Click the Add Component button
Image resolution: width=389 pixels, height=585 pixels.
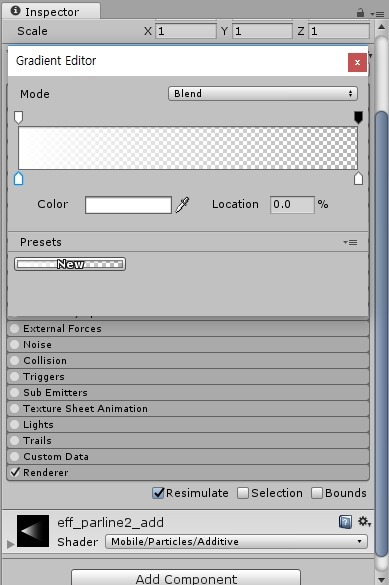pyautogui.click(x=186, y=578)
